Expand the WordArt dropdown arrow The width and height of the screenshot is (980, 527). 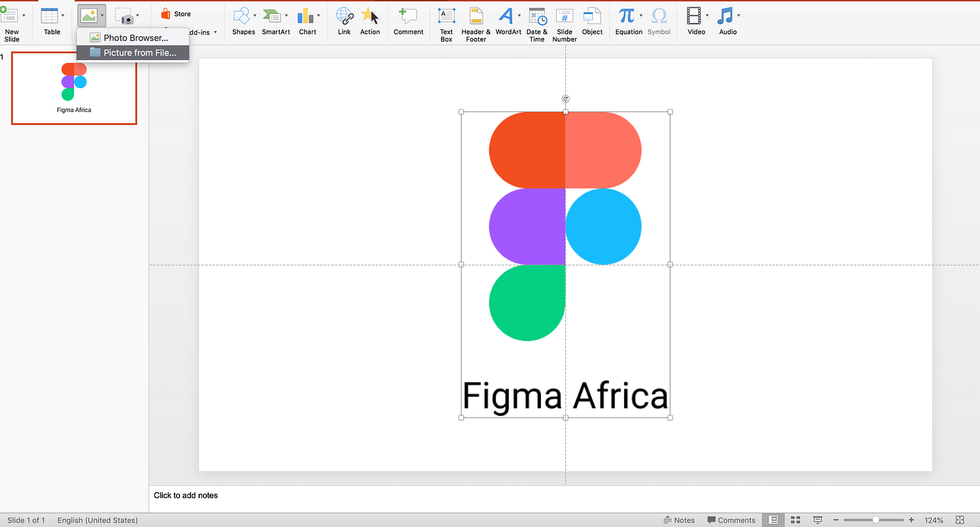[519, 16]
